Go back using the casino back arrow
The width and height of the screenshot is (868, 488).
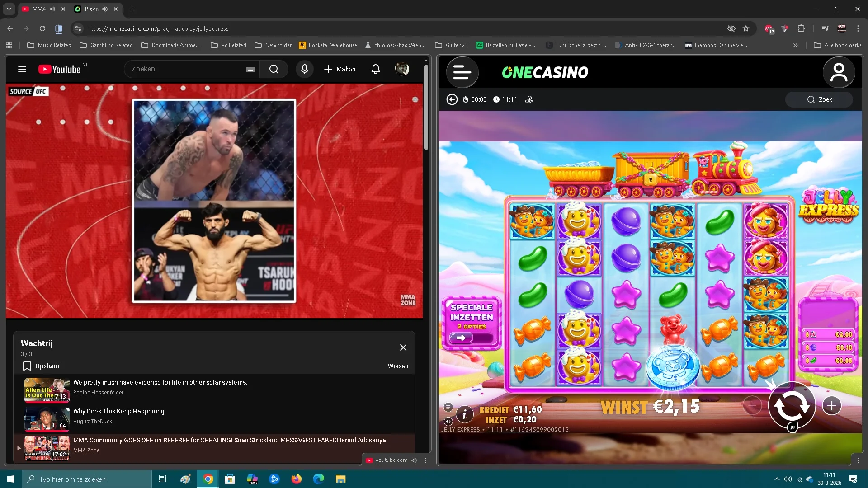pyautogui.click(x=452, y=99)
